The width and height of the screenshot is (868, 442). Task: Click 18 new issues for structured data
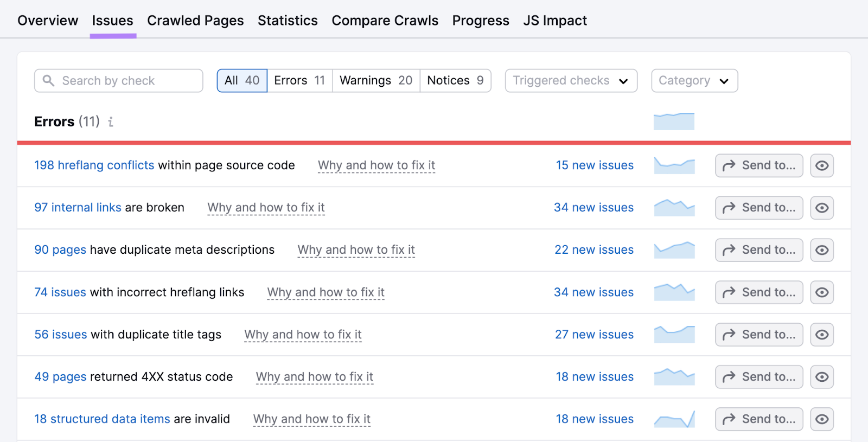click(x=595, y=419)
